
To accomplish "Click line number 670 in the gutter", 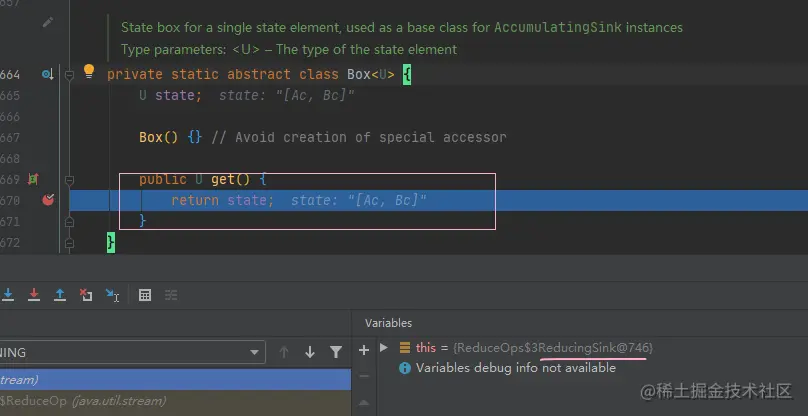I will pyautogui.click(x=10, y=200).
